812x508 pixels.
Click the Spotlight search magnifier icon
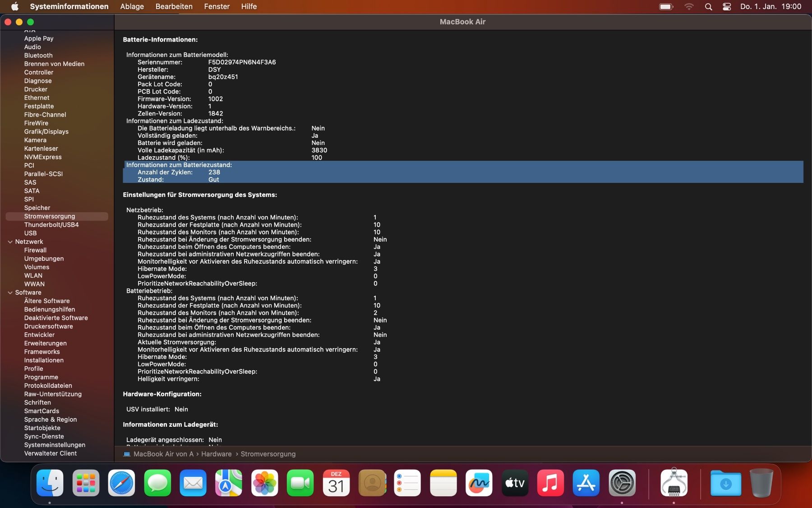pyautogui.click(x=708, y=7)
